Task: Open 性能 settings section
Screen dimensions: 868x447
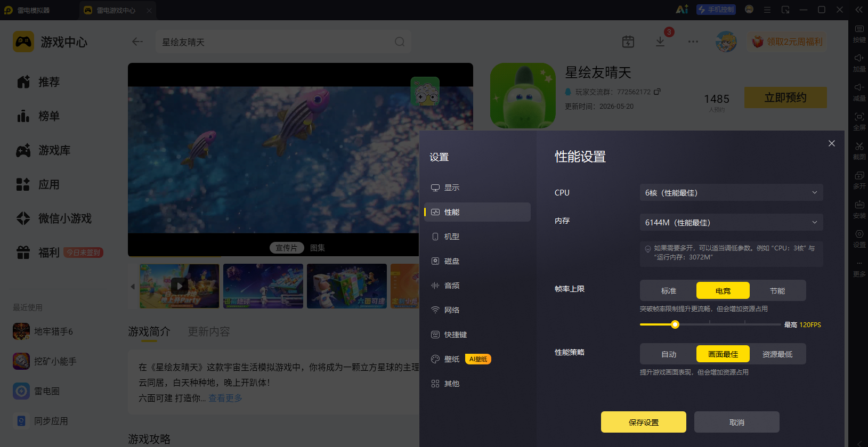Action: 477,212
